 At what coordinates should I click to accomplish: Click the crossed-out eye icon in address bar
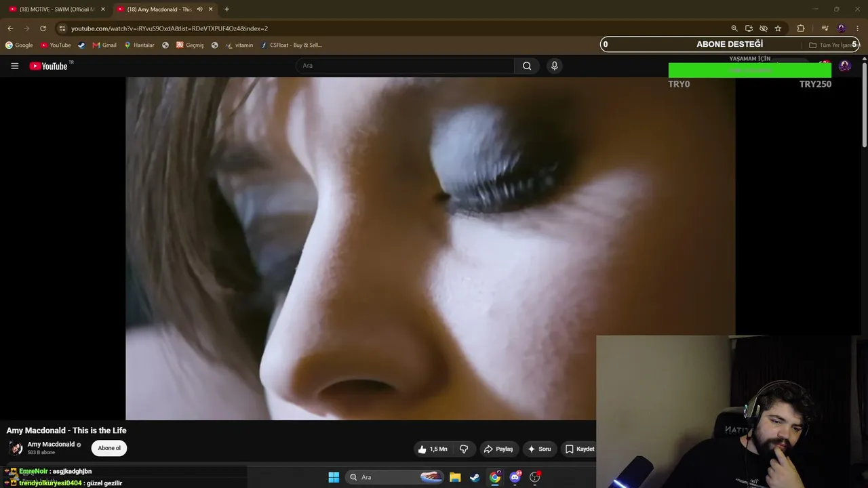click(x=764, y=28)
